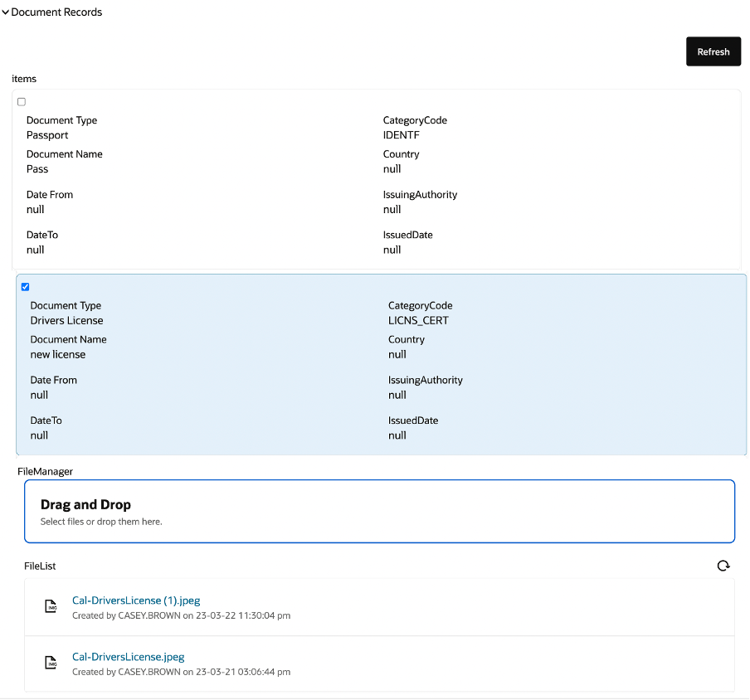Click the chevron arrow next to Document Records

click(6, 12)
